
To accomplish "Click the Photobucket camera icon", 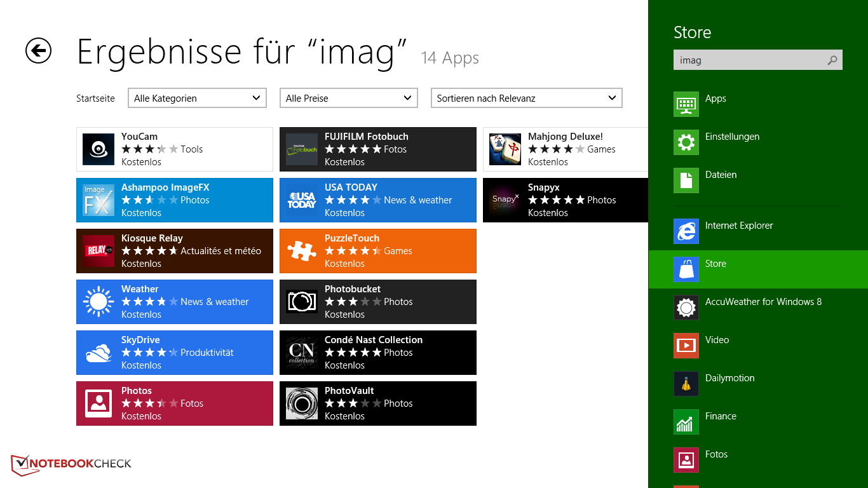I will tap(302, 302).
